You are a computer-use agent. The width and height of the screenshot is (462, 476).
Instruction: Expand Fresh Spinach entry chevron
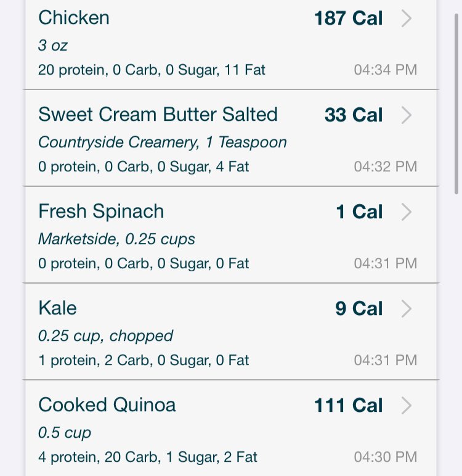407,212
